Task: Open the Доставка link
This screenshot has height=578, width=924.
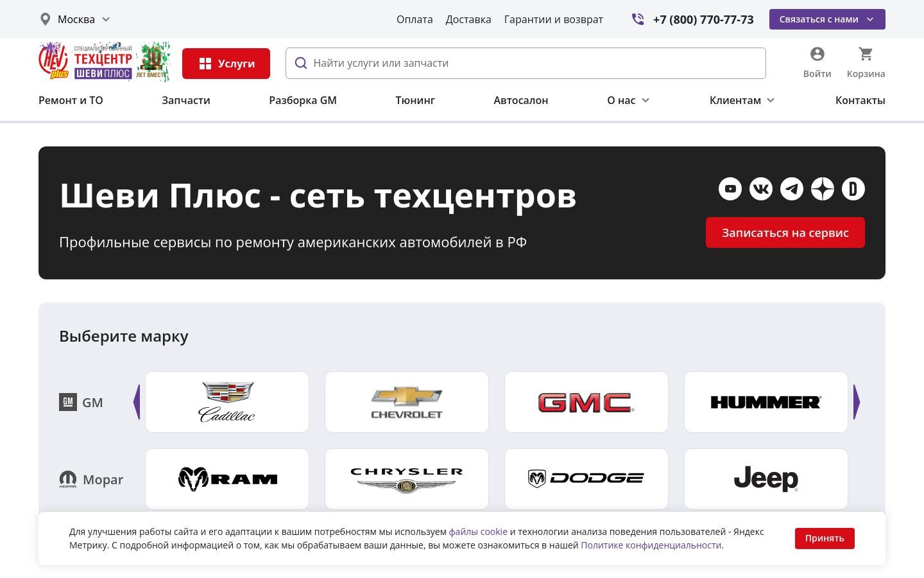Action: (468, 19)
